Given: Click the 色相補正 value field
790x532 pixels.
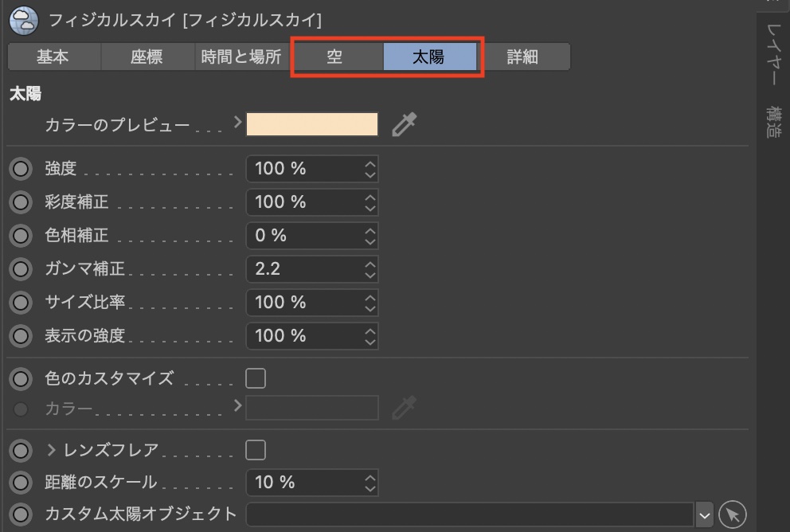Looking at the screenshot, I should [304, 236].
